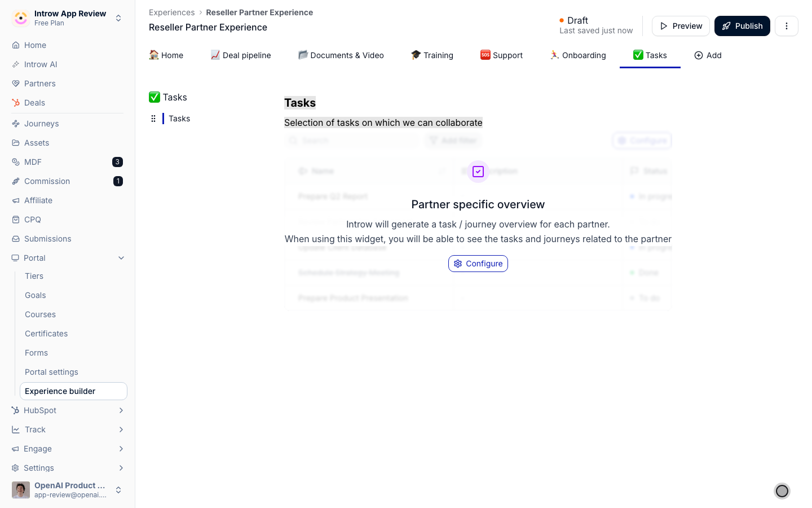Switch to Training tab
812x508 pixels.
[433, 55]
